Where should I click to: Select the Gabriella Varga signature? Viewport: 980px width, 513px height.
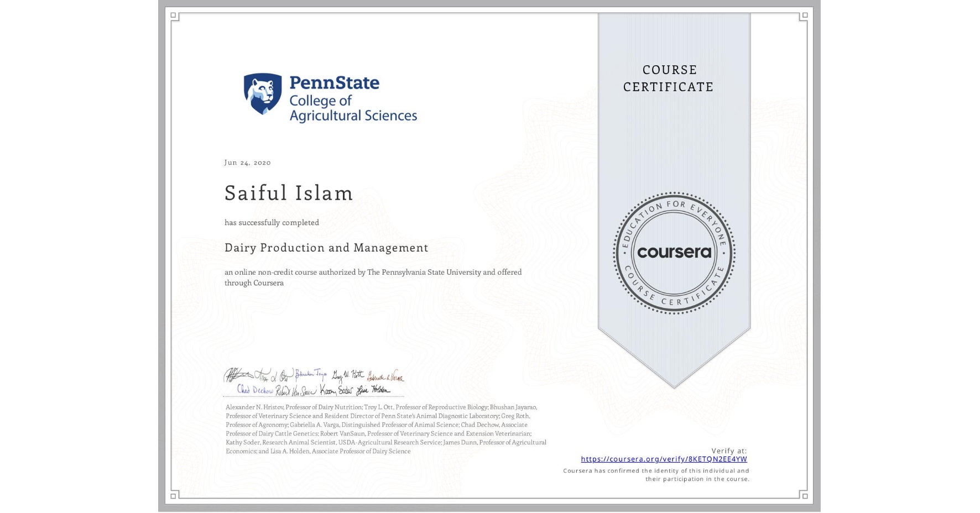(x=385, y=377)
